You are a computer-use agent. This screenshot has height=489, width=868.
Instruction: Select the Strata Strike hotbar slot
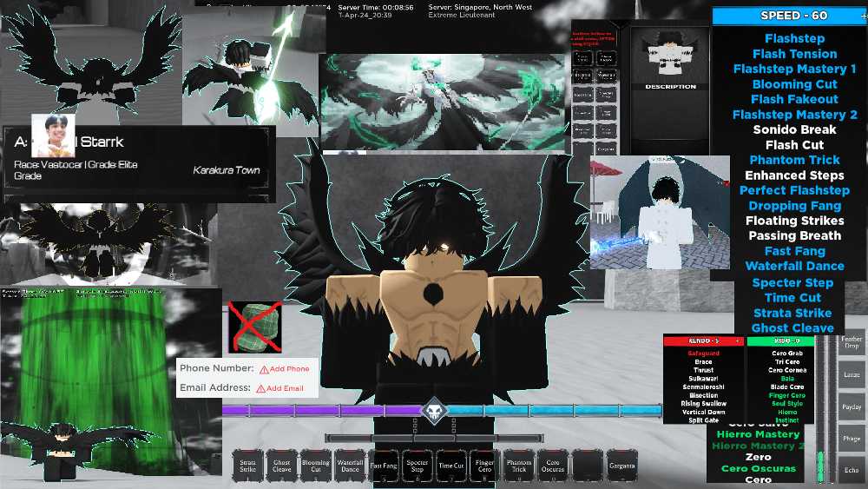pyautogui.click(x=248, y=466)
